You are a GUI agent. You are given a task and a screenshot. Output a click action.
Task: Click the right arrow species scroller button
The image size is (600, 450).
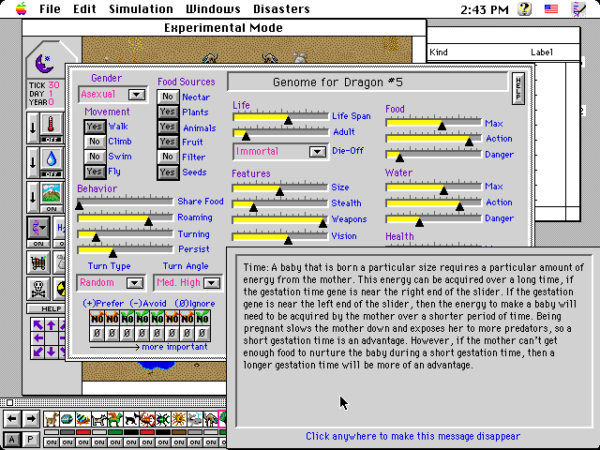[31, 419]
